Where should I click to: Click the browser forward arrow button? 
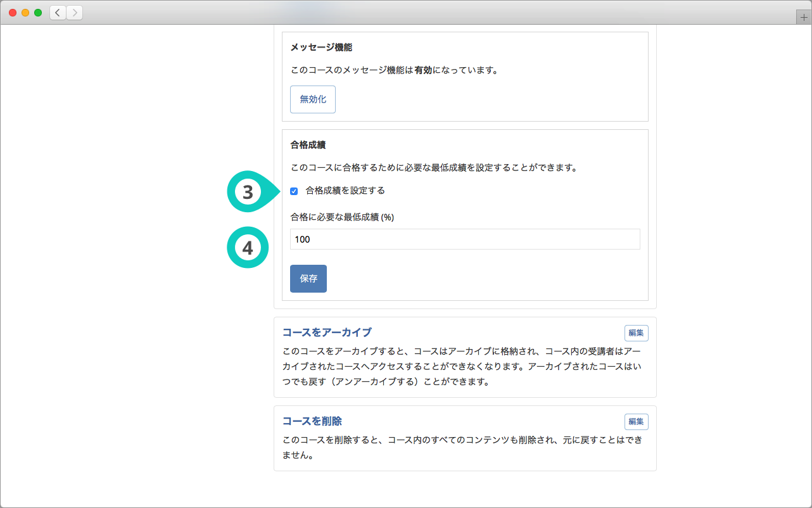tap(75, 13)
